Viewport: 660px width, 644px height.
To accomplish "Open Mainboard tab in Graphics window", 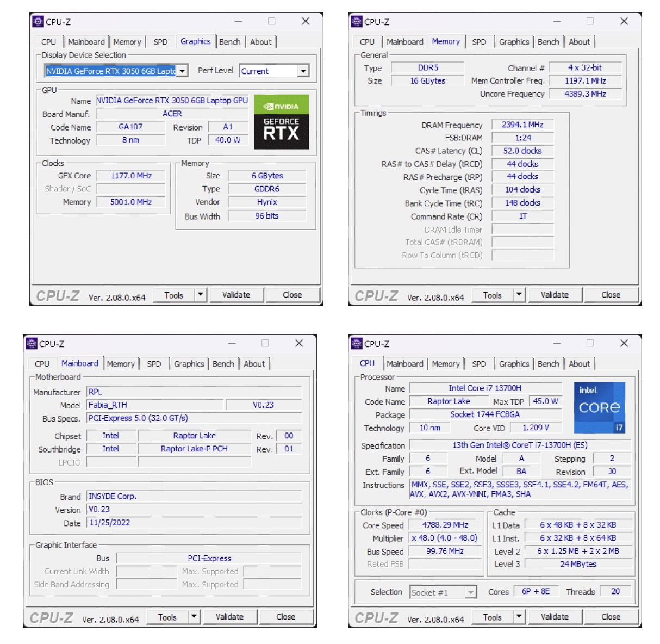I will [86, 42].
